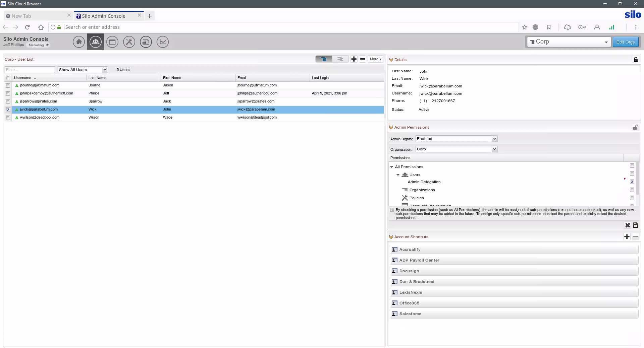
Task: Check the box for jbourne@ultimatum.com row
Action: (x=8, y=85)
